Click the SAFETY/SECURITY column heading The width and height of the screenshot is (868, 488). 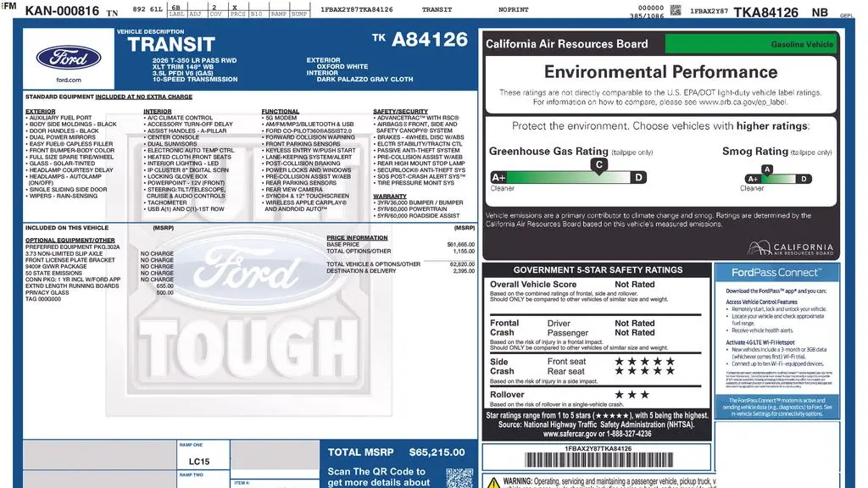coord(400,111)
